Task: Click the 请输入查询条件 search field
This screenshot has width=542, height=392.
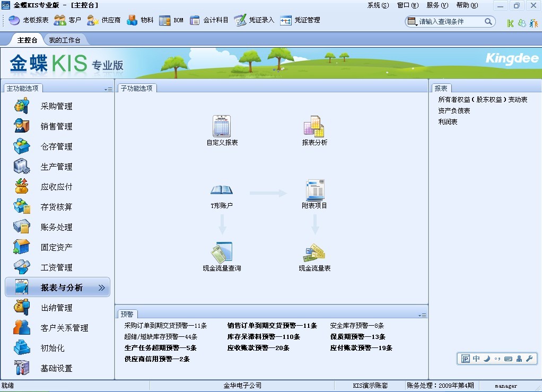Action: [x=450, y=21]
